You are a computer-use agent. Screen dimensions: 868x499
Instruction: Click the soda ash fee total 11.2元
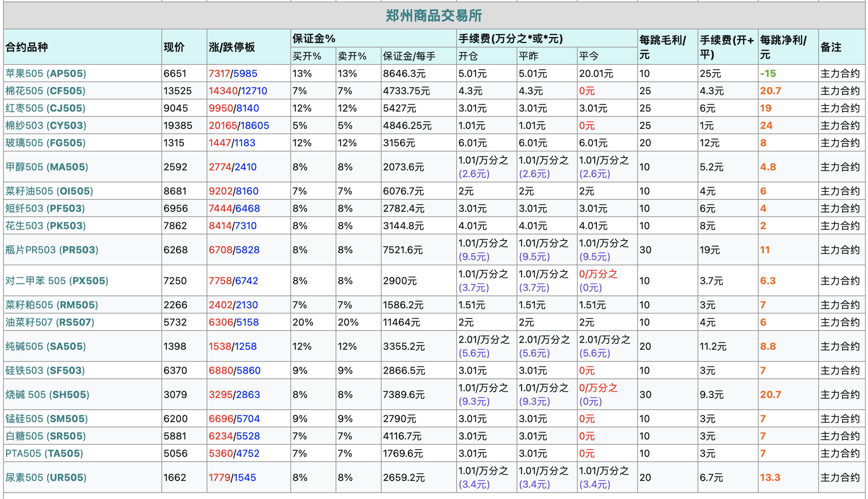[713, 346]
